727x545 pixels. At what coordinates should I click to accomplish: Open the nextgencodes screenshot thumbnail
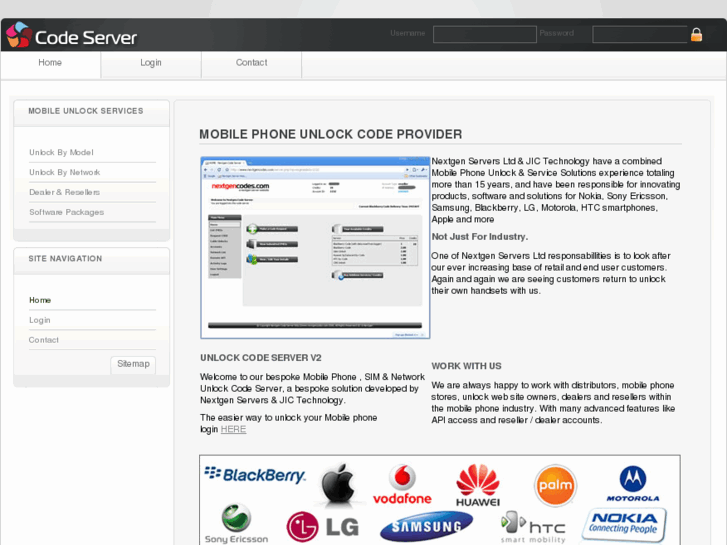tap(315, 248)
